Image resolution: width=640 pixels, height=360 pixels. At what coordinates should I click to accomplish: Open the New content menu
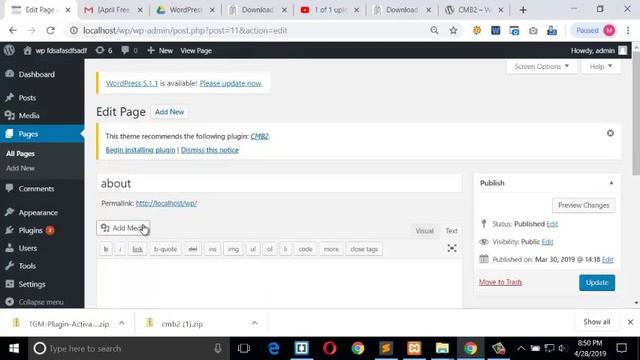coord(160,51)
